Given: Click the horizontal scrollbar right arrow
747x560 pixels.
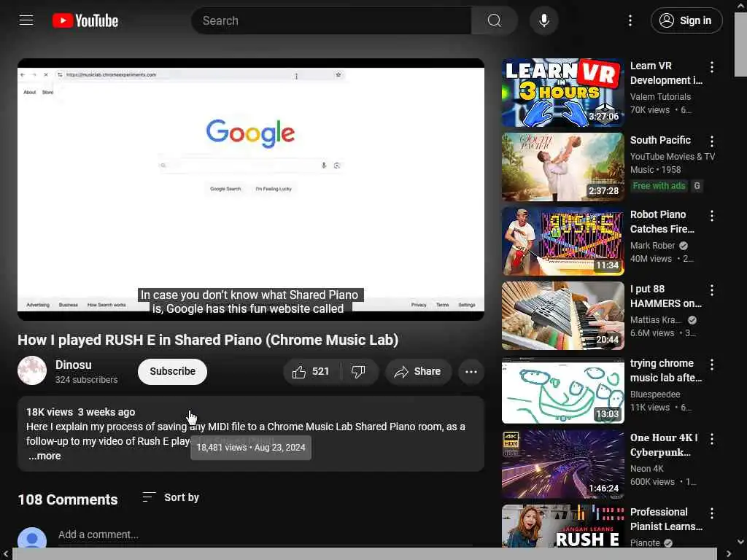Looking at the screenshot, I should (x=729, y=554).
